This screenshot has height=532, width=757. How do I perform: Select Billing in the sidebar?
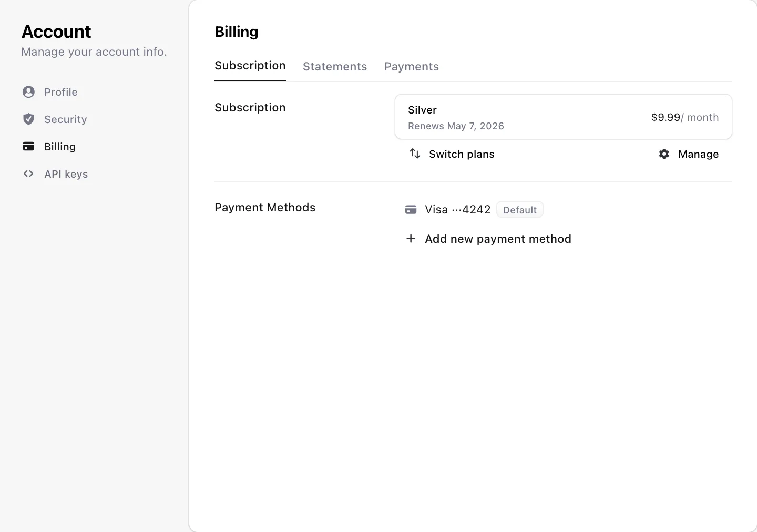pyautogui.click(x=50, y=147)
